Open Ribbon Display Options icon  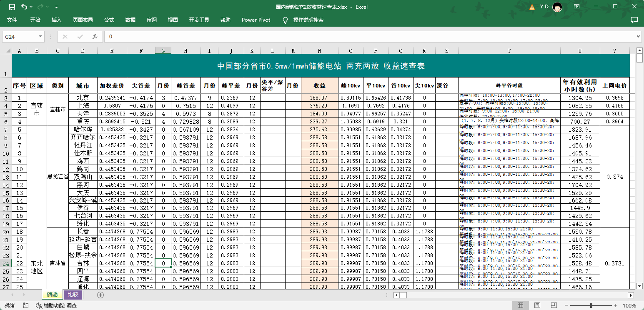coord(577,7)
